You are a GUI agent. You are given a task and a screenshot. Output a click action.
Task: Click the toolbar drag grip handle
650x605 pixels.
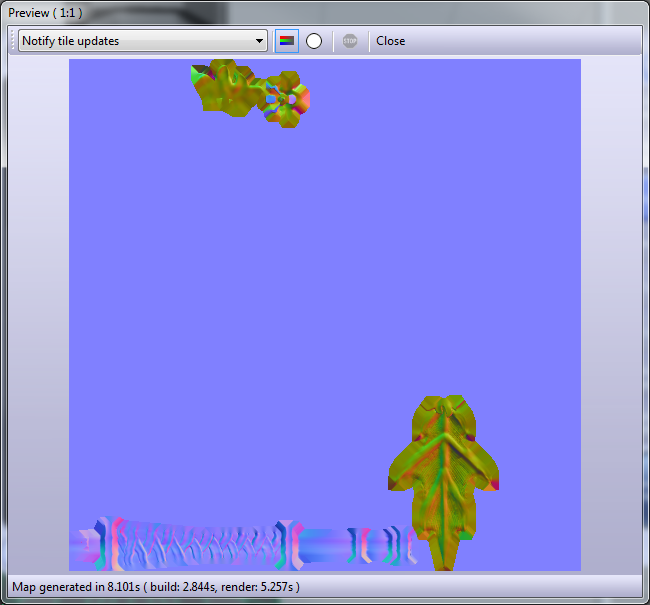(x=13, y=41)
